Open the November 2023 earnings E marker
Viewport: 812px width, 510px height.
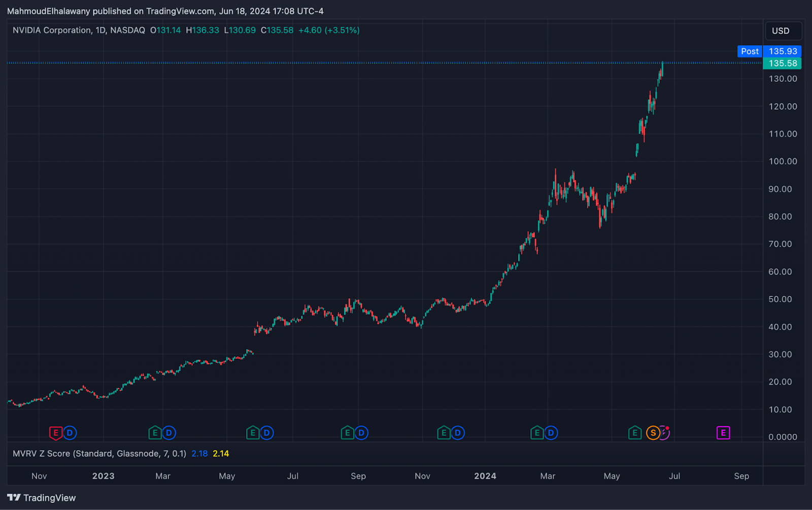444,433
